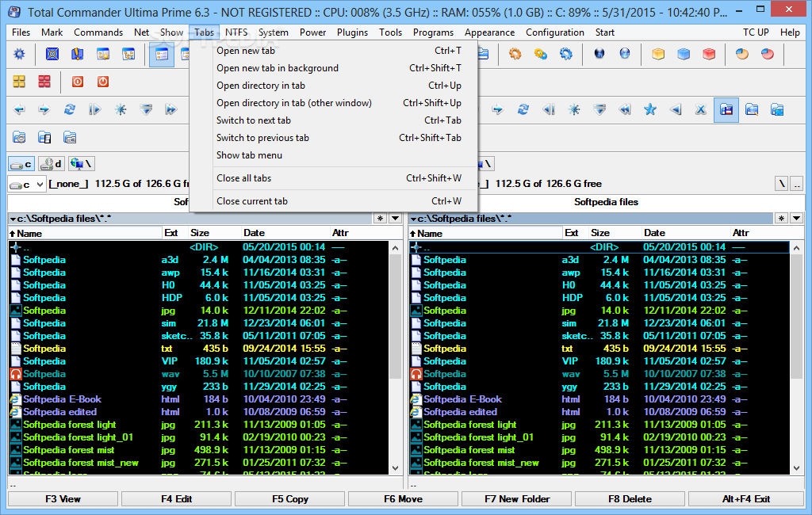The width and height of the screenshot is (812, 515).
Task: Click the window with star icon
Action: pyautogui.click(x=103, y=54)
